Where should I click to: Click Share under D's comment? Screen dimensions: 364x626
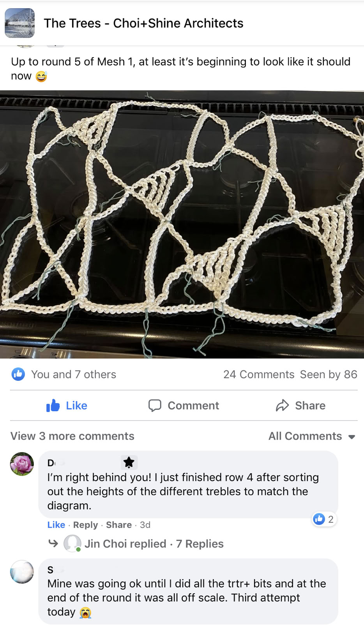119,525
